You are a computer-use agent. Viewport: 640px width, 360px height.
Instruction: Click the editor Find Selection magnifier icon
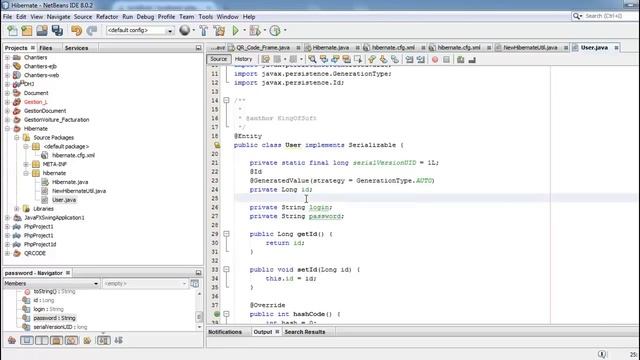tap(312, 60)
